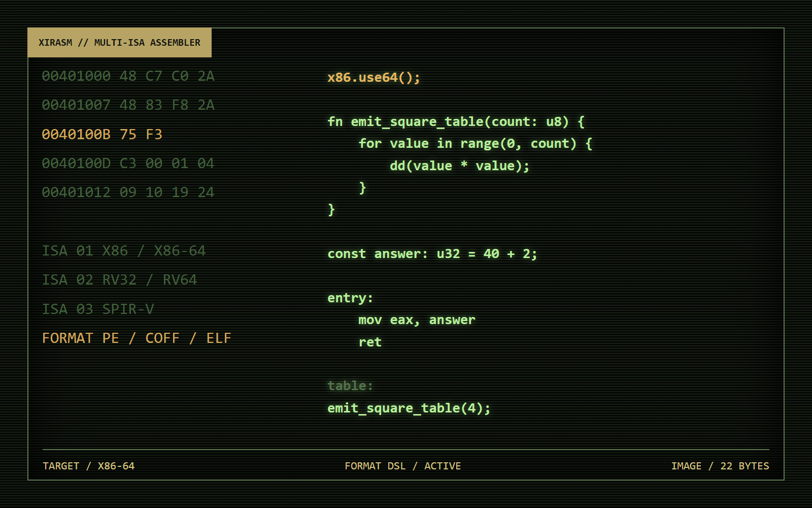This screenshot has width=812, height=508.
Task: Click the emit_square_table(4); call line
Action: coord(409,408)
